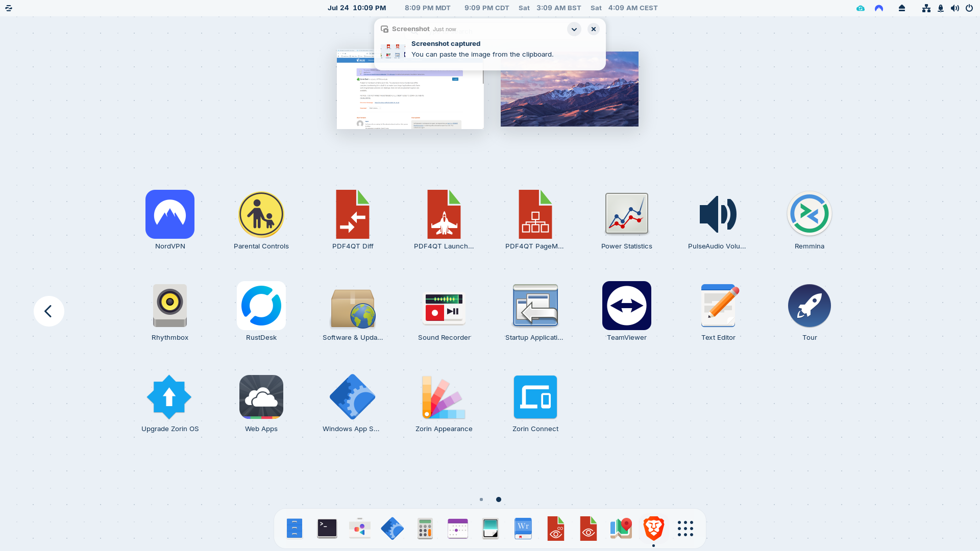Click the 4:09 AM CEST world clock

(624, 8)
